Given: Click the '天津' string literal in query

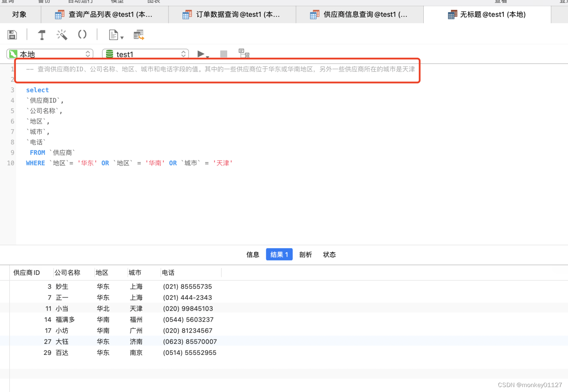Looking at the screenshot, I should coord(223,163).
